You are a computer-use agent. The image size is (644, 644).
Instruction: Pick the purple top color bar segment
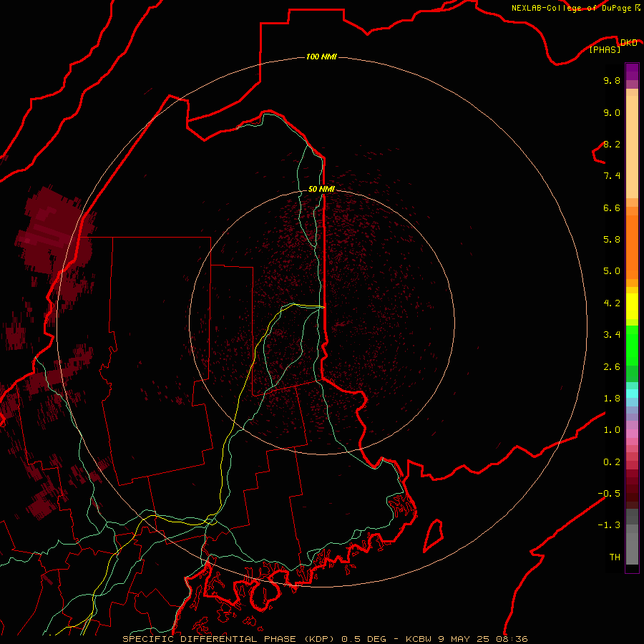tap(632, 72)
